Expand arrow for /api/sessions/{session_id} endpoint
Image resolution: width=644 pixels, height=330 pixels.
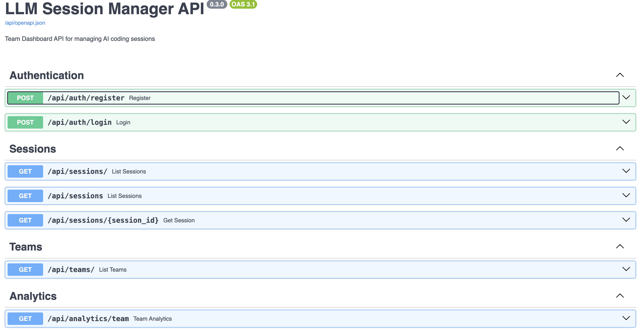626,220
